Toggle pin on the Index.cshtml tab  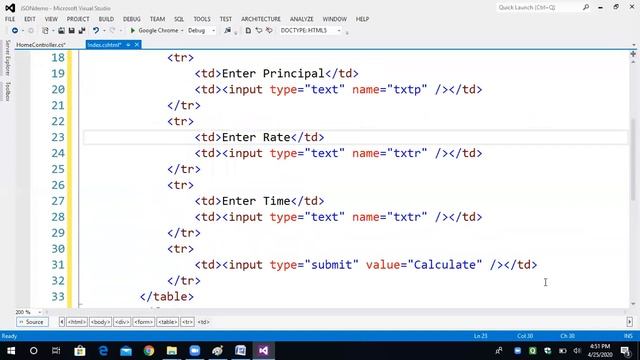point(128,44)
